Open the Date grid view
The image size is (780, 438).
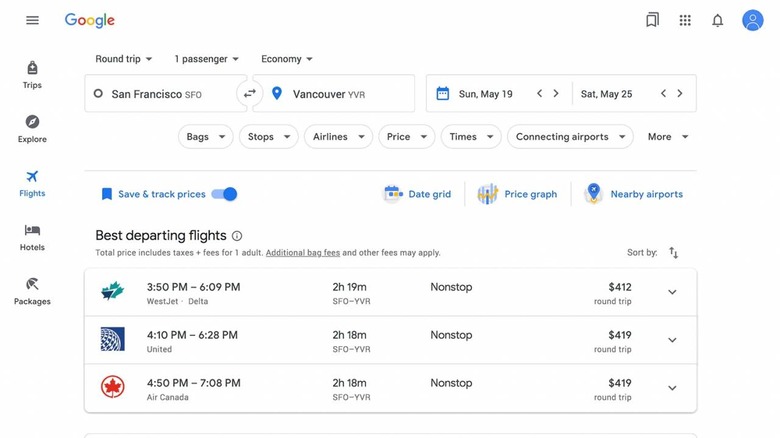click(418, 194)
